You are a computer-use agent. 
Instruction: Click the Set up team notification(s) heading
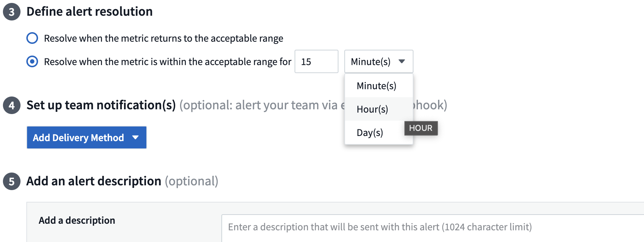(x=101, y=105)
